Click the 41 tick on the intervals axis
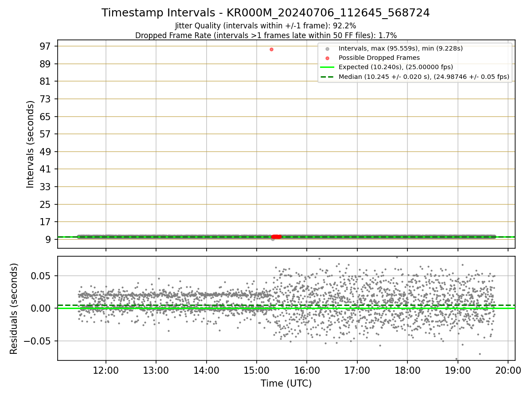Screen dimensions: 532x399 [46, 169]
